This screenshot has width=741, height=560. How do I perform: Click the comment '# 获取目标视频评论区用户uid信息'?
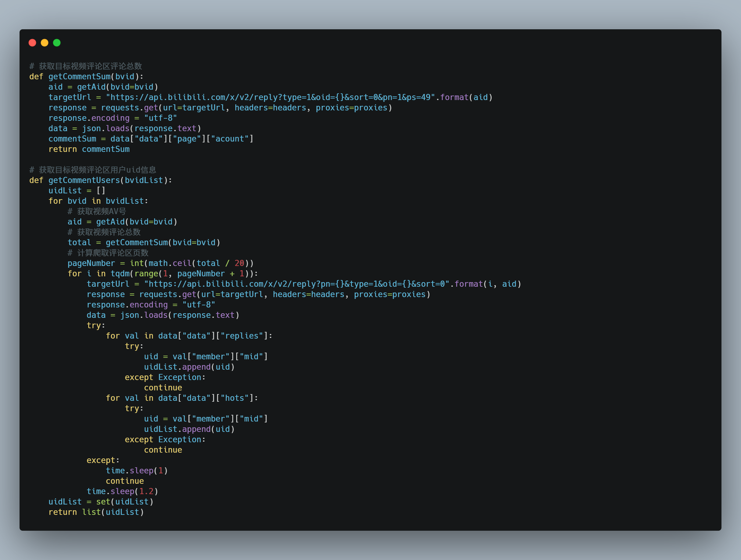[93, 170]
